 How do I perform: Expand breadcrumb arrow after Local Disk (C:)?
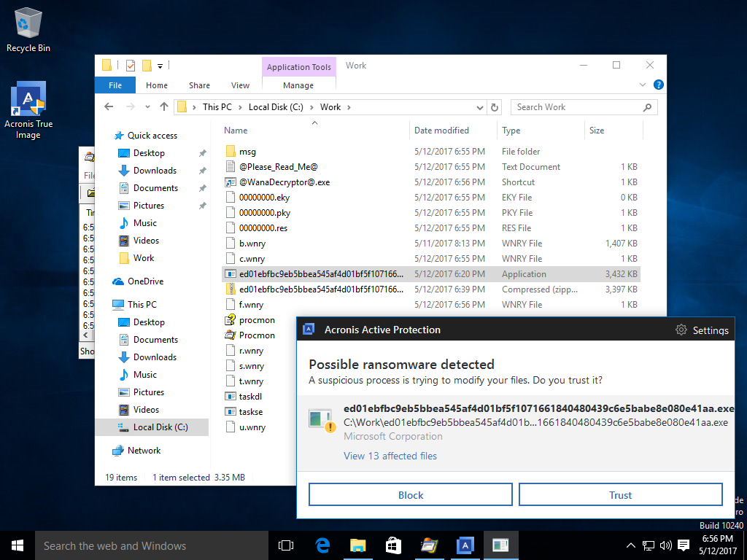click(311, 107)
